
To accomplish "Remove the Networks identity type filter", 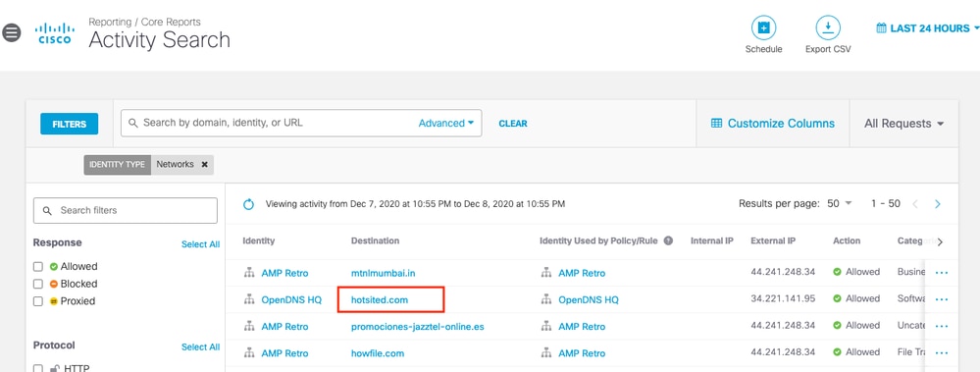I will [204, 165].
